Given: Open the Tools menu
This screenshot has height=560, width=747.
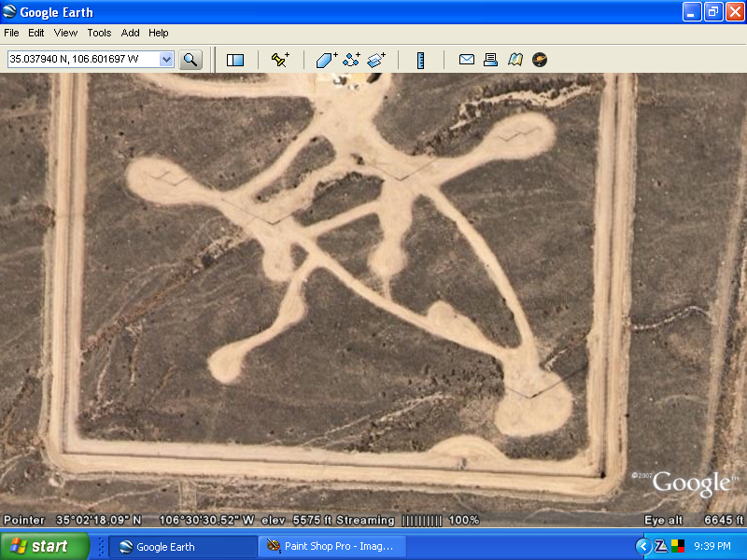Looking at the screenshot, I should click(x=99, y=33).
